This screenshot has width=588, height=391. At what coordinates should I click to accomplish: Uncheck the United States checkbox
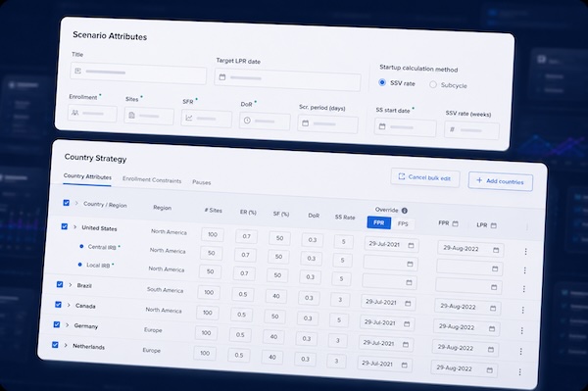click(x=65, y=226)
